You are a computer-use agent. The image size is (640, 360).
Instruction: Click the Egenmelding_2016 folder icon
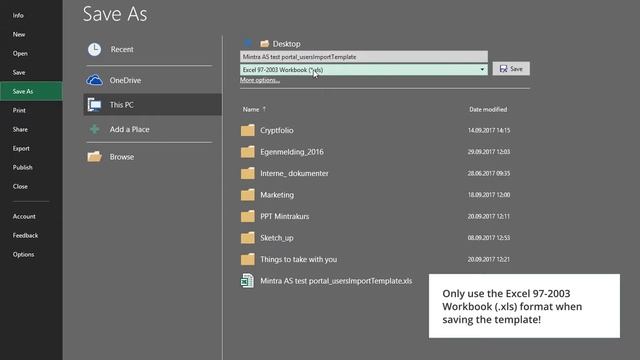point(247,152)
